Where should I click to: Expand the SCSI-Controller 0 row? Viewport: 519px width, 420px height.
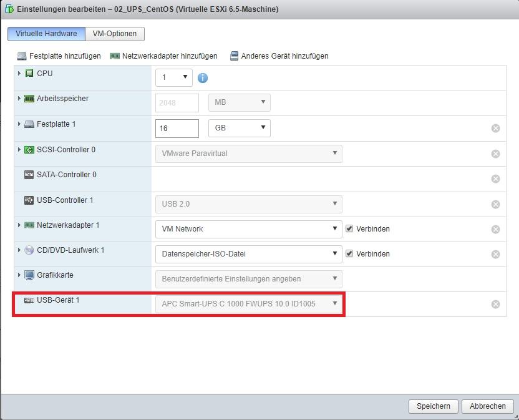click(19, 149)
